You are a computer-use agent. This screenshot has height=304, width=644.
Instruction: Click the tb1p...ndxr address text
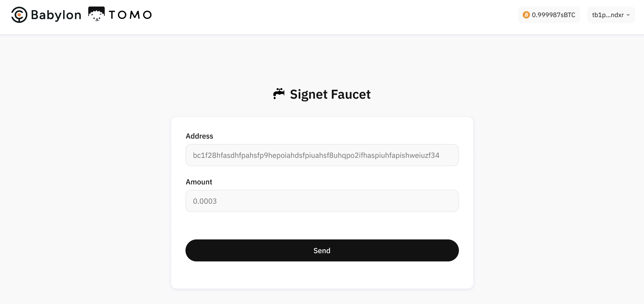(x=608, y=15)
